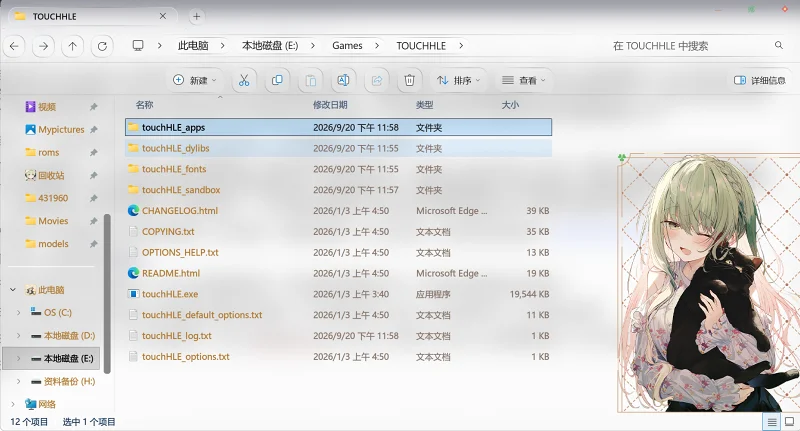Select 本地磁盘 (E:) in navigation tree

tap(52, 359)
